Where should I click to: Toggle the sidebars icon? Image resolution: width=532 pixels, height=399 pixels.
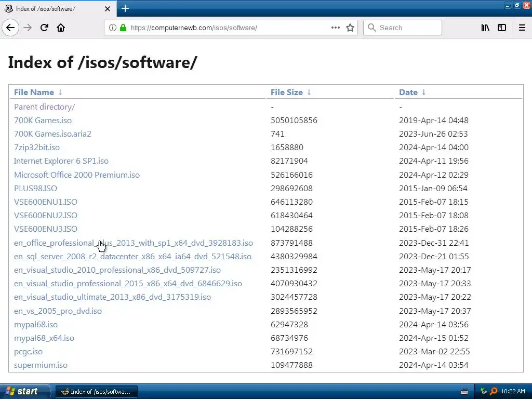point(502,28)
